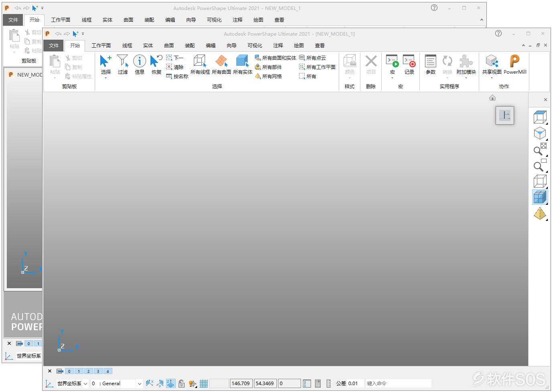Toggle level 2 button in the levels bar

88,371
